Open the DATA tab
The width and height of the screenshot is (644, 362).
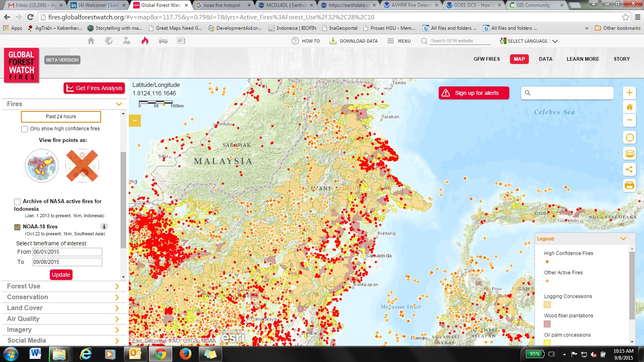click(x=545, y=59)
